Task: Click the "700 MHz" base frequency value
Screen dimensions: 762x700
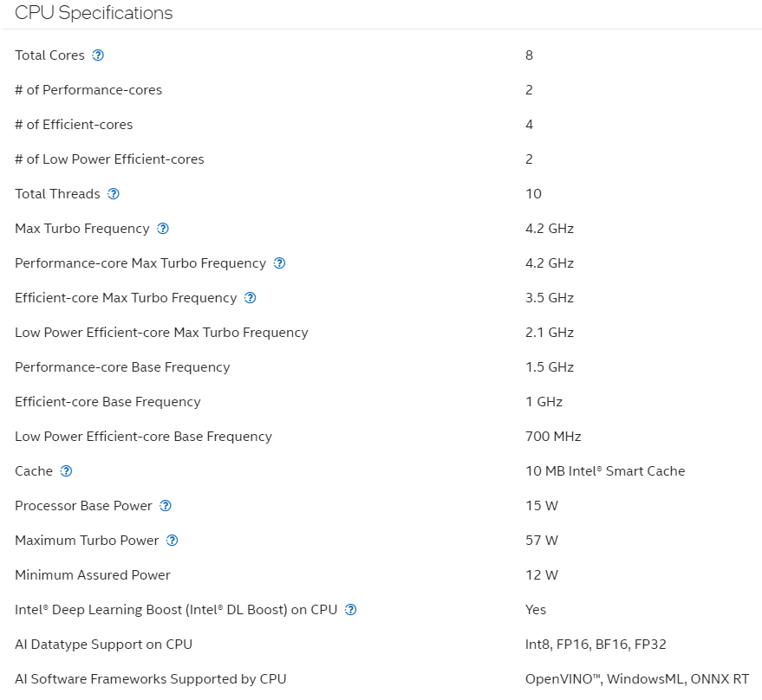Action: (553, 437)
